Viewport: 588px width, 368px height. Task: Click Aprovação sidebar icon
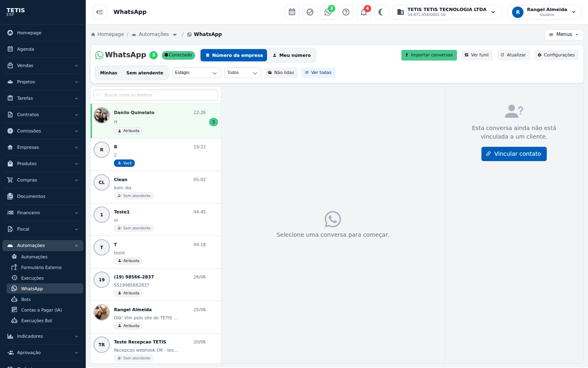(10, 352)
